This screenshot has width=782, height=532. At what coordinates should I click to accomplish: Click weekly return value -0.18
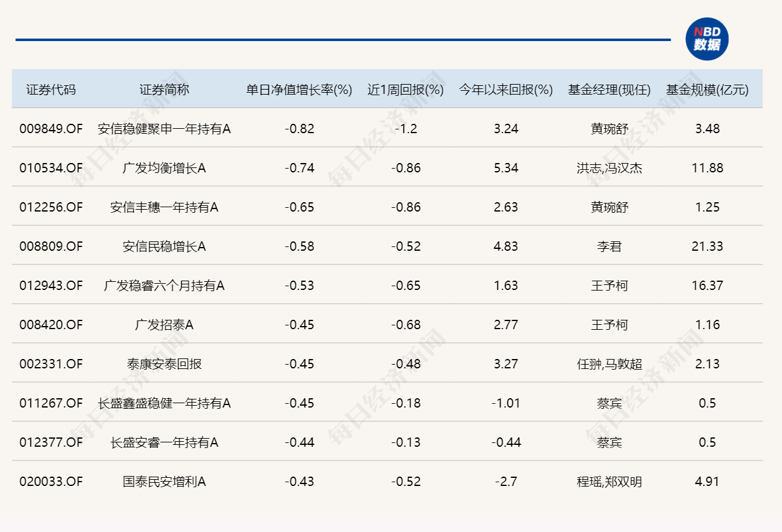(x=406, y=403)
